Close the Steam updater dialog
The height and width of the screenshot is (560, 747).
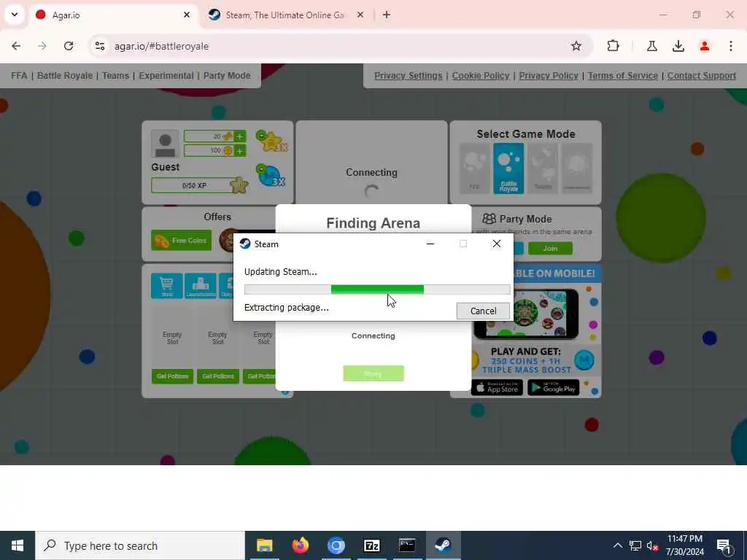coord(496,244)
